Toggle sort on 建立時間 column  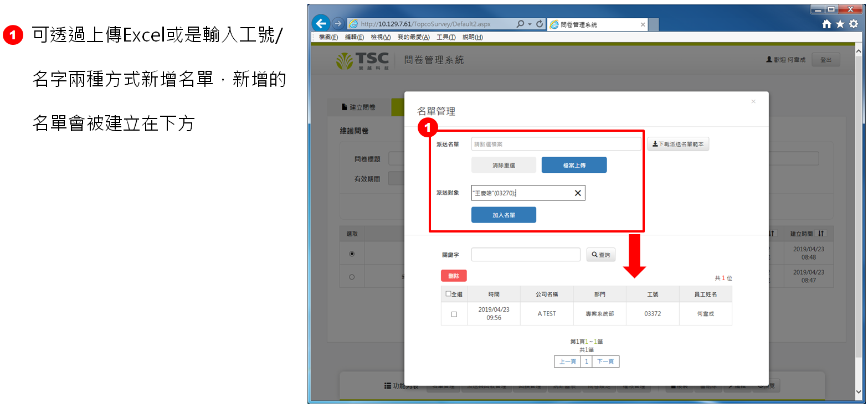click(x=821, y=234)
